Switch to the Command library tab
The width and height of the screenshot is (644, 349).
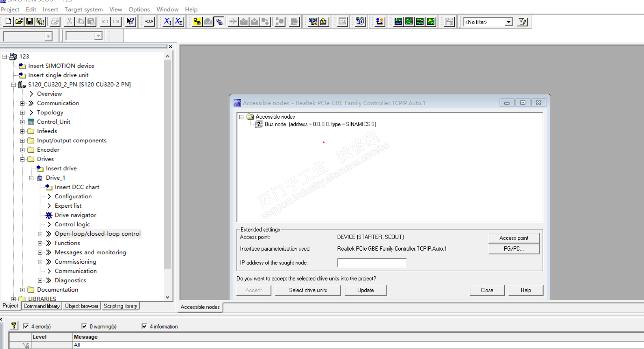point(41,306)
